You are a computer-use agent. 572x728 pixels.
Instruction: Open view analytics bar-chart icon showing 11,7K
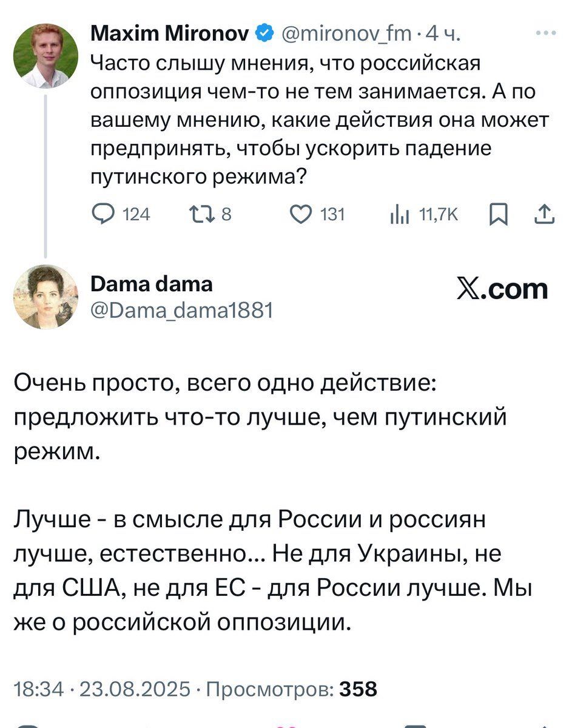[399, 214]
